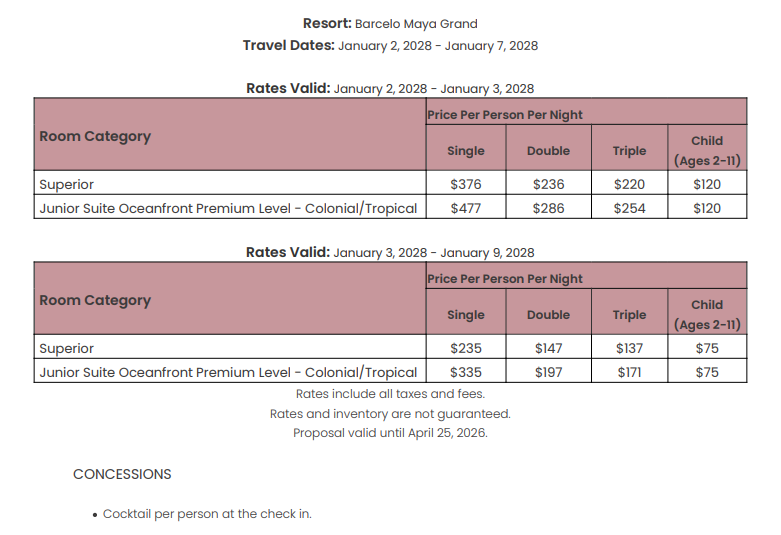Pick the $220 triple rate cell
The width and height of the screenshot is (781, 535).
[629, 184]
